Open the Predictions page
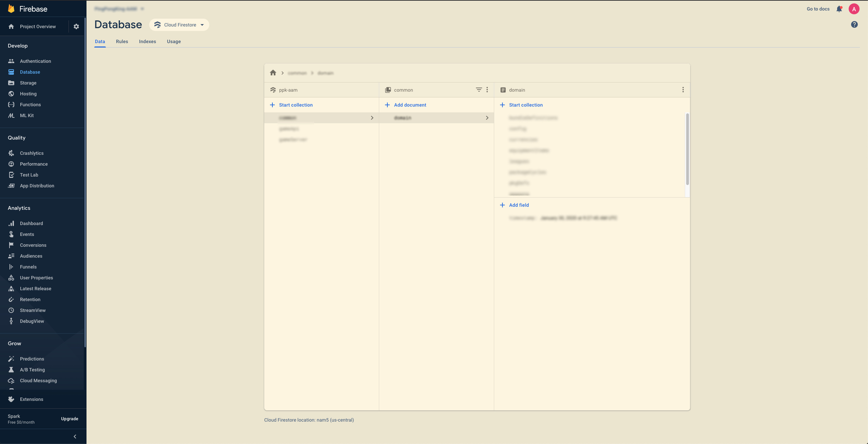This screenshot has width=868, height=444. point(32,359)
